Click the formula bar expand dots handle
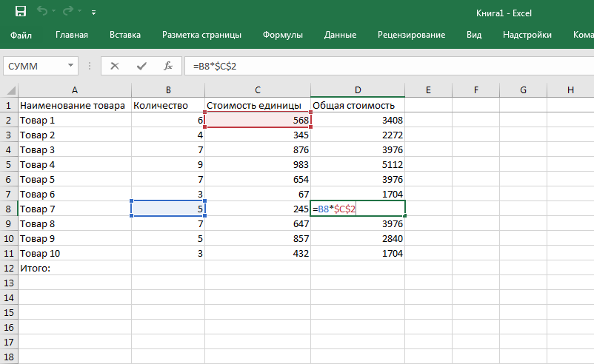 pos(90,67)
